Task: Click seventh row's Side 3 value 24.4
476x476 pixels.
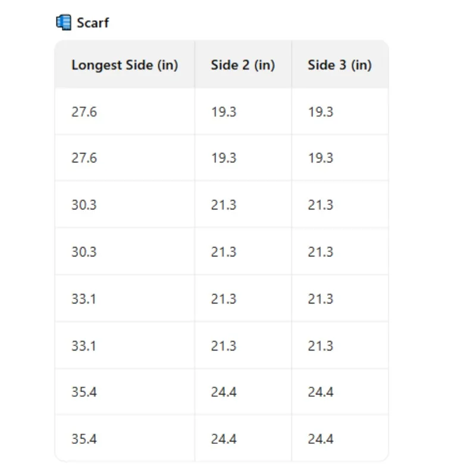Action: [x=320, y=392]
